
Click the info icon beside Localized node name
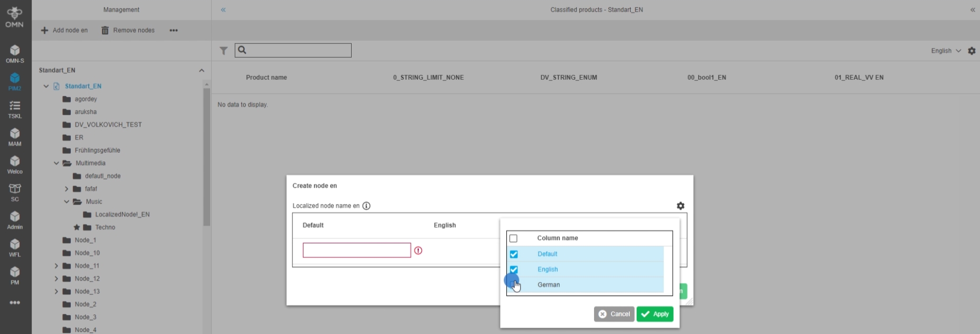pos(366,206)
